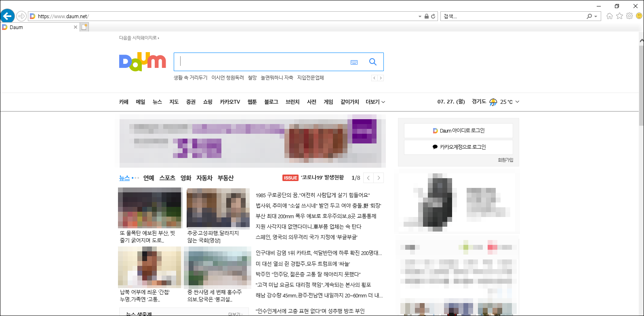
Task: Open headline '부산 최대 200mm 폭우 예보'
Action: coord(316,216)
